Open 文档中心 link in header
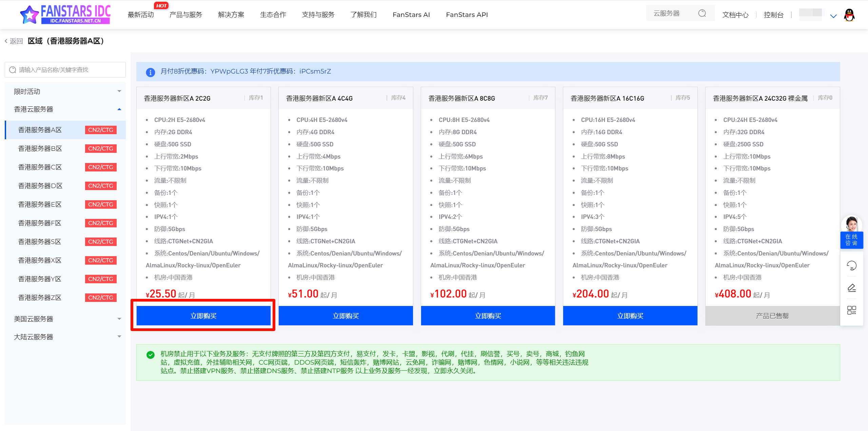The image size is (868, 431). coord(735,15)
